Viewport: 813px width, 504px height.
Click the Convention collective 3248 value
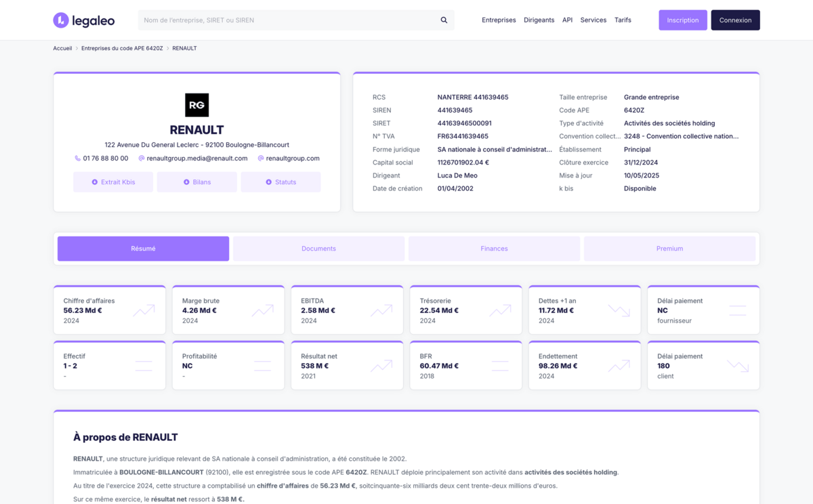tap(682, 136)
